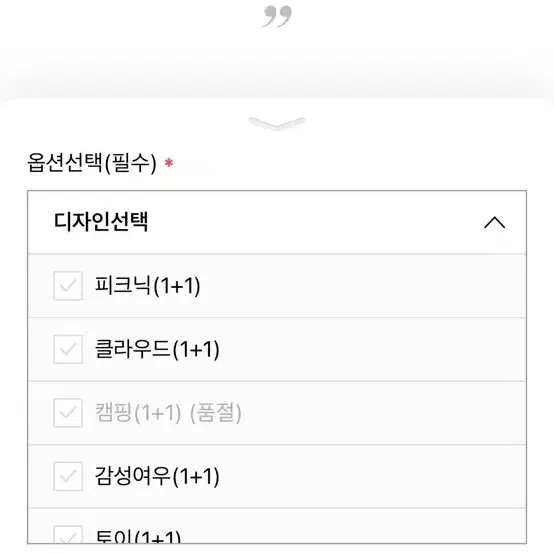Screen dimensions: 554x554
Task: Tap the closing quotation mark icon
Action: [277, 16]
